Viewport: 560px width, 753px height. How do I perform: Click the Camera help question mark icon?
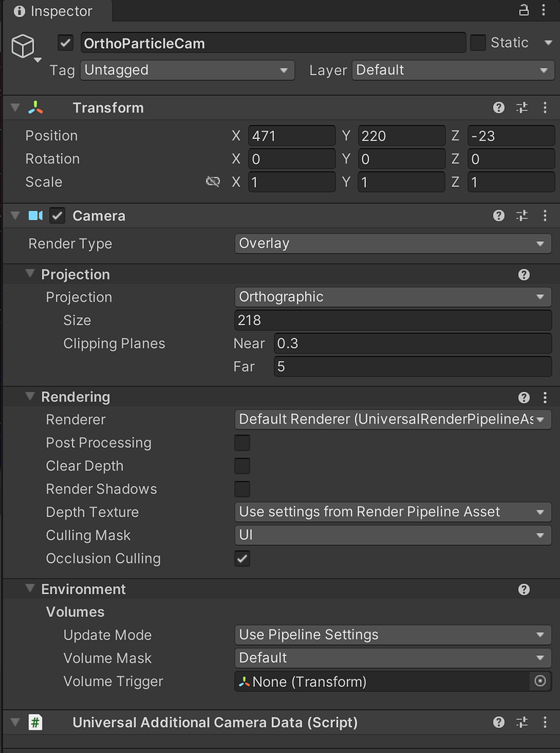pos(499,216)
